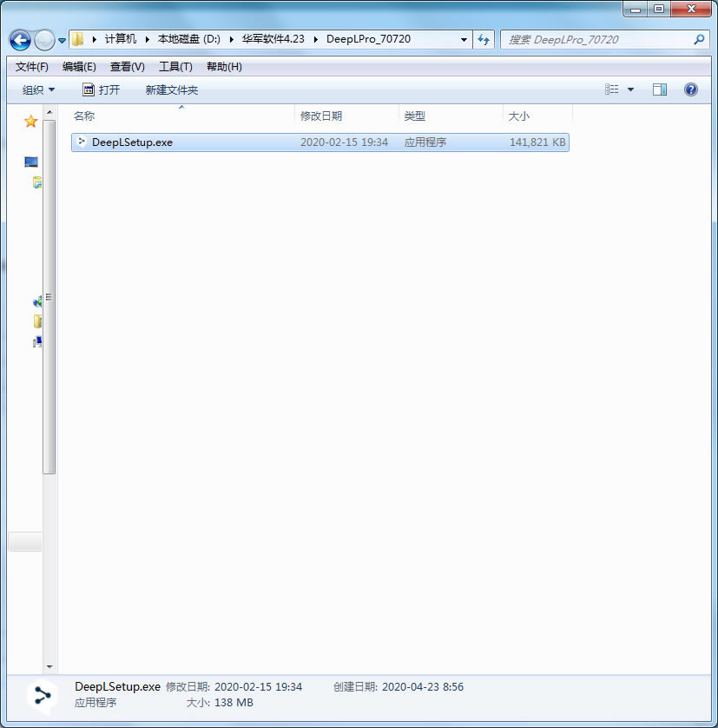This screenshot has height=728, width=718.
Task: Open the view options dropdown arrow
Action: pyautogui.click(x=630, y=89)
